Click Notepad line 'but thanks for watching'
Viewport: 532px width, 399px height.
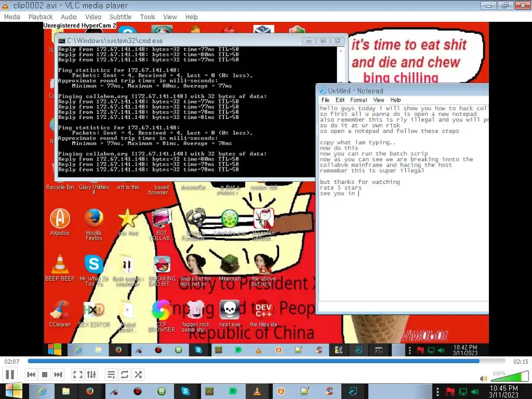(x=360, y=182)
